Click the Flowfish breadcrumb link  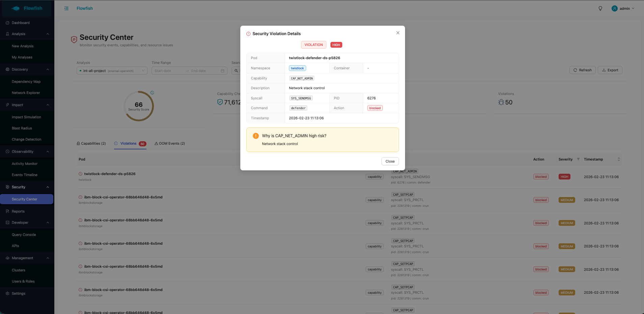(85, 8)
